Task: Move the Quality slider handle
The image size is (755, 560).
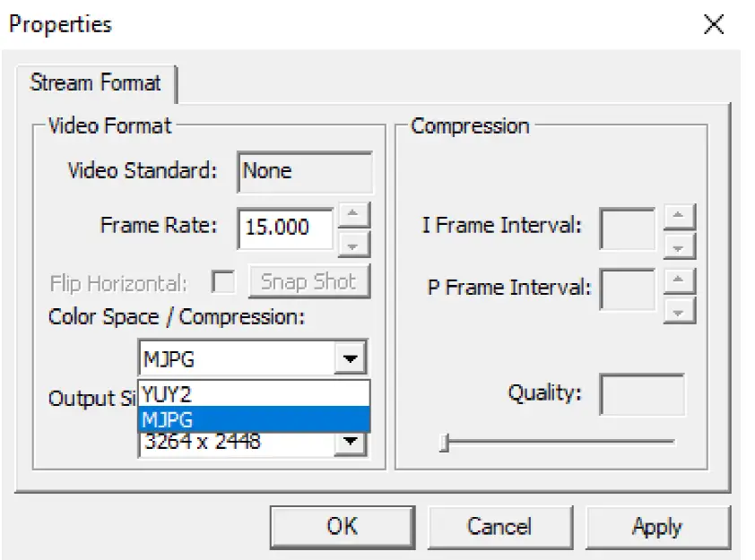Action: [x=443, y=441]
